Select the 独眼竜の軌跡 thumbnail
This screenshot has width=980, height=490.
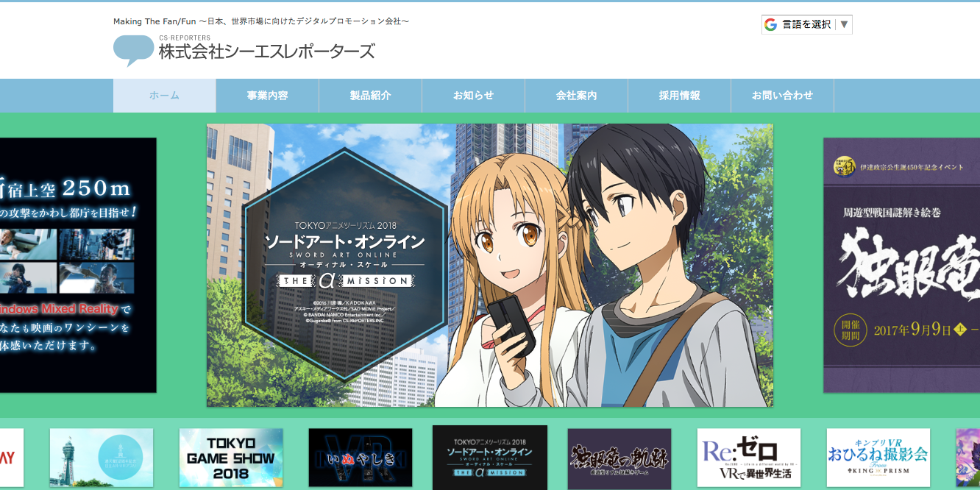point(619,458)
